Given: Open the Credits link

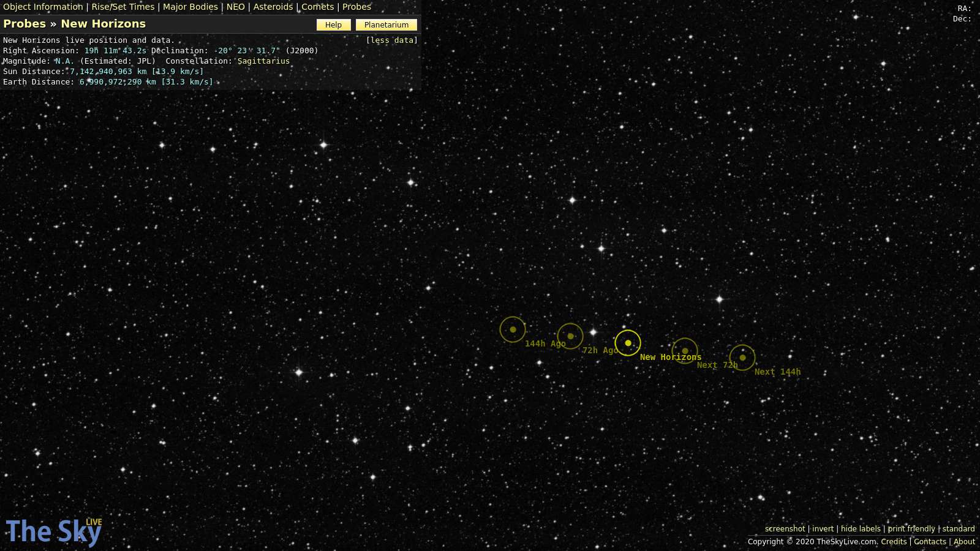Looking at the screenshot, I should pyautogui.click(x=894, y=542).
